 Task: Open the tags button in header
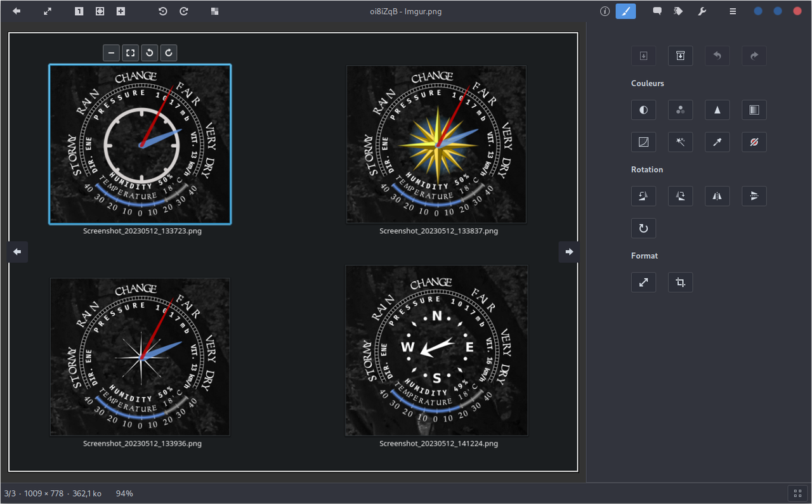click(x=678, y=11)
